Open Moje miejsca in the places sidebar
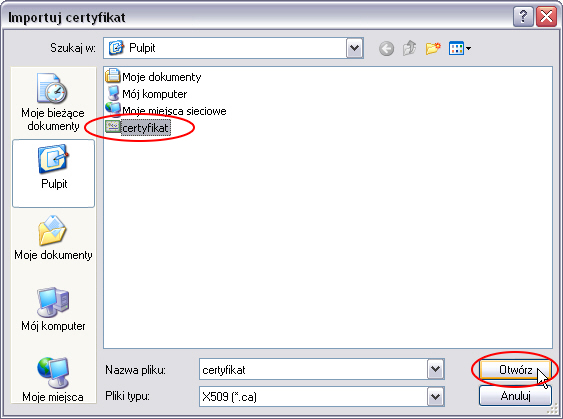This screenshot has width=563, height=419. [53, 380]
